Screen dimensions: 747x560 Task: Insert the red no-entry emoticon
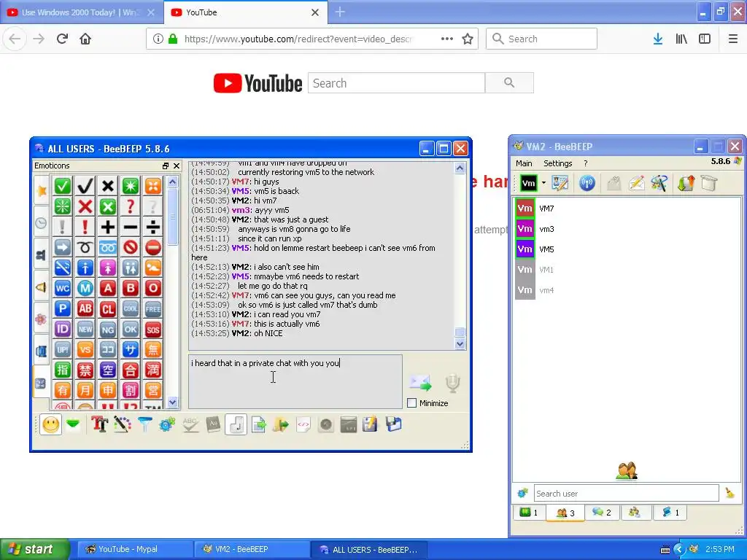pos(153,247)
